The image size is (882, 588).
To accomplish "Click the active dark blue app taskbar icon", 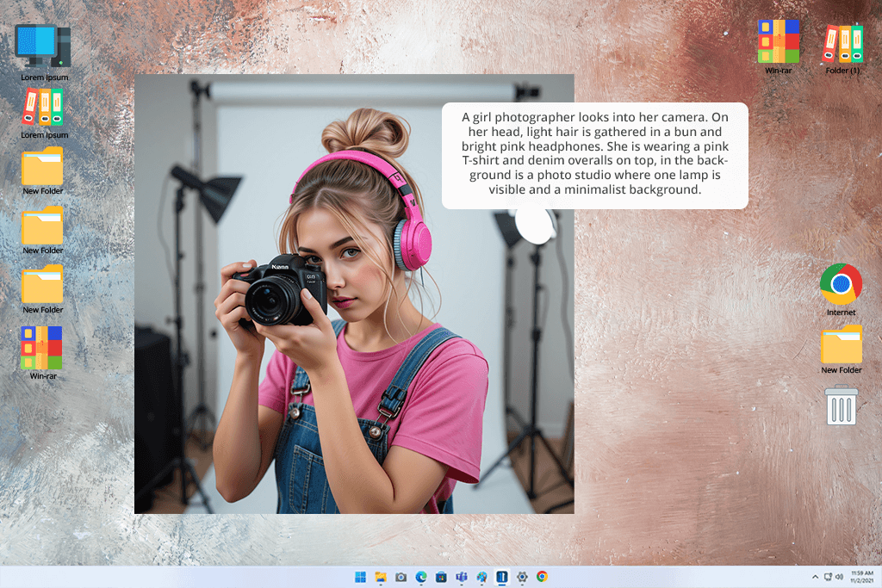I will 502,577.
